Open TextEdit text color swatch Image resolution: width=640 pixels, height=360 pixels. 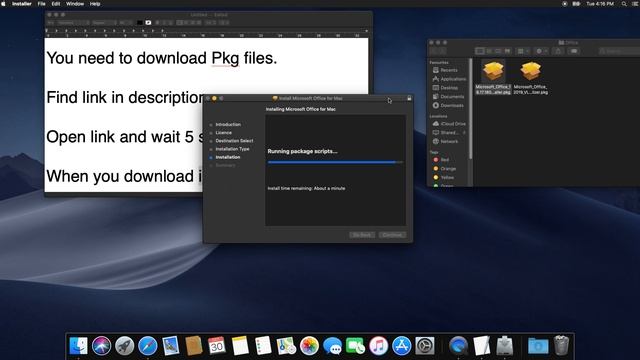pos(140,22)
